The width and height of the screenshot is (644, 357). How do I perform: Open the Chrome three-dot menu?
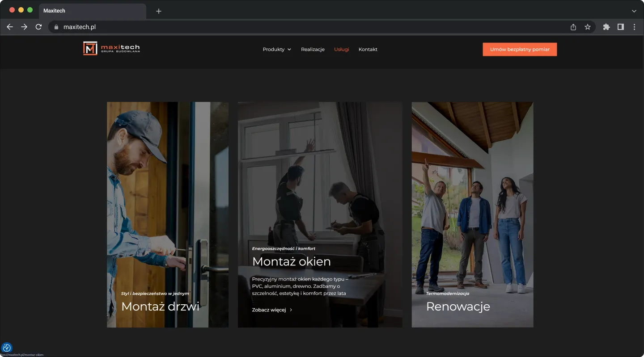pyautogui.click(x=634, y=27)
